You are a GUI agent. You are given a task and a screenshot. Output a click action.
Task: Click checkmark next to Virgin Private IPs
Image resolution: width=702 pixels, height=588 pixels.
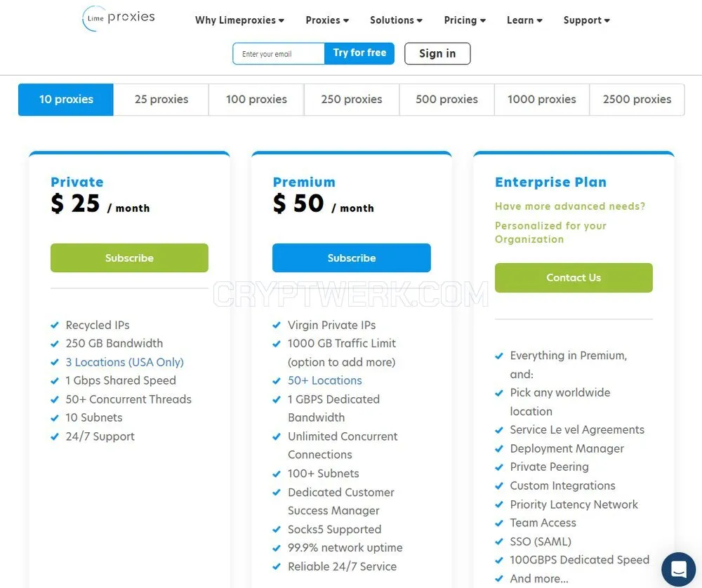277,326
